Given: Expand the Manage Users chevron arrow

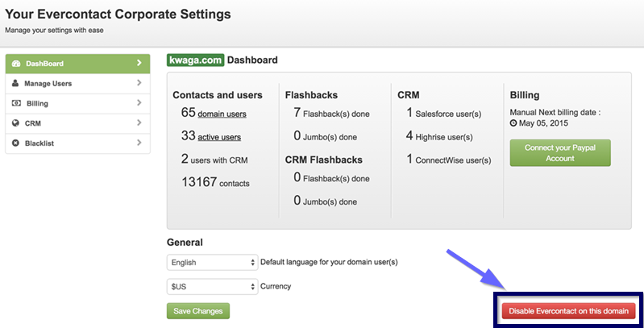Looking at the screenshot, I should [x=139, y=83].
